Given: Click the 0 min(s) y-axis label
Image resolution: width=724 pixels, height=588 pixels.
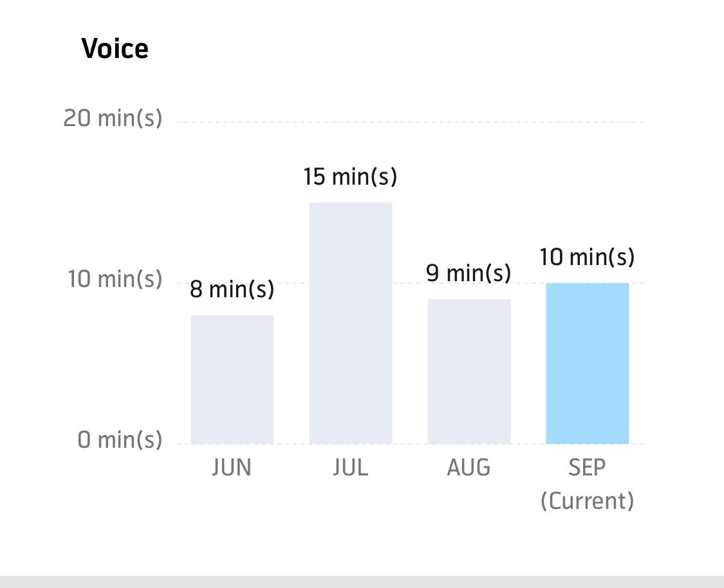Looking at the screenshot, I should [x=120, y=440].
